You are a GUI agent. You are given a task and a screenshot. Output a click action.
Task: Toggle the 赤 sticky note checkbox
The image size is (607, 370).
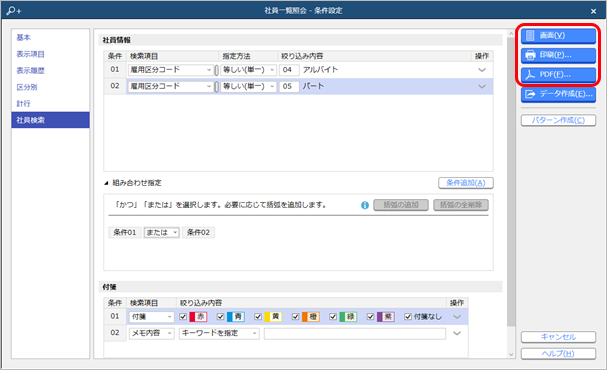pyautogui.click(x=183, y=317)
